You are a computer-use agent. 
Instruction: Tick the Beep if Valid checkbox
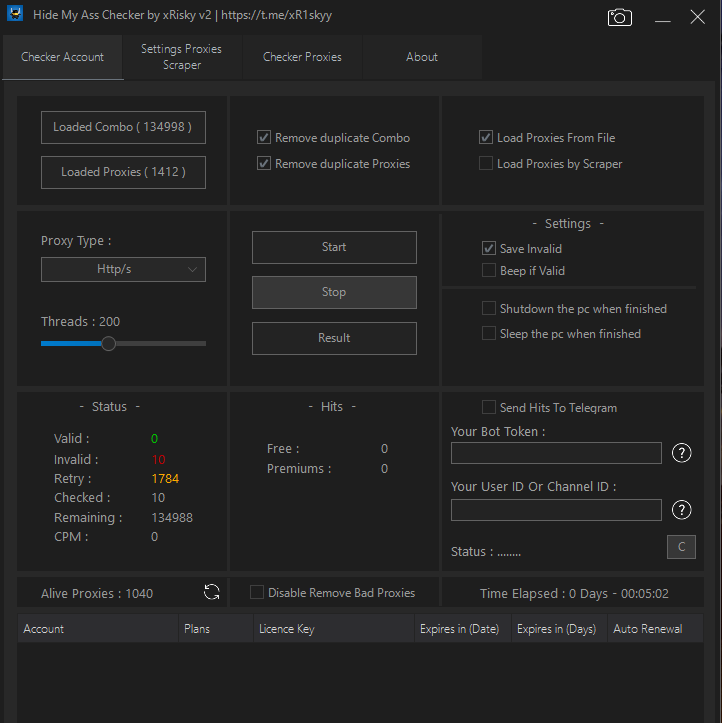(489, 270)
